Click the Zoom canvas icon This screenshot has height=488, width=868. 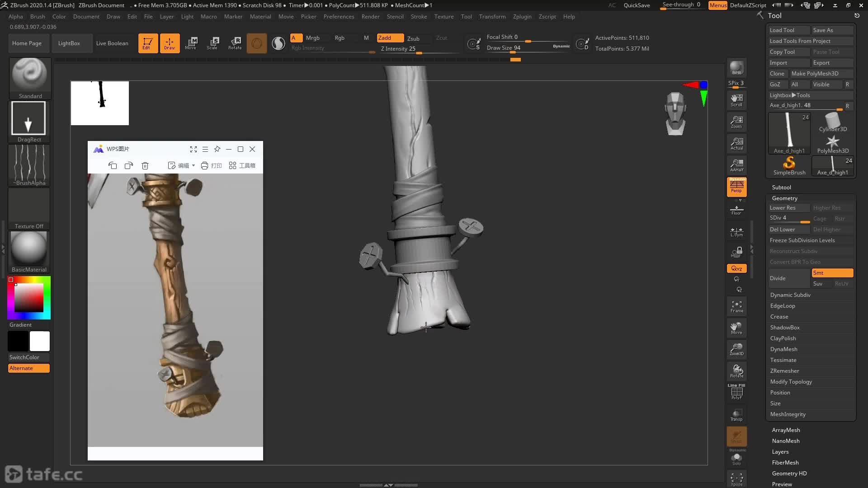tap(736, 122)
